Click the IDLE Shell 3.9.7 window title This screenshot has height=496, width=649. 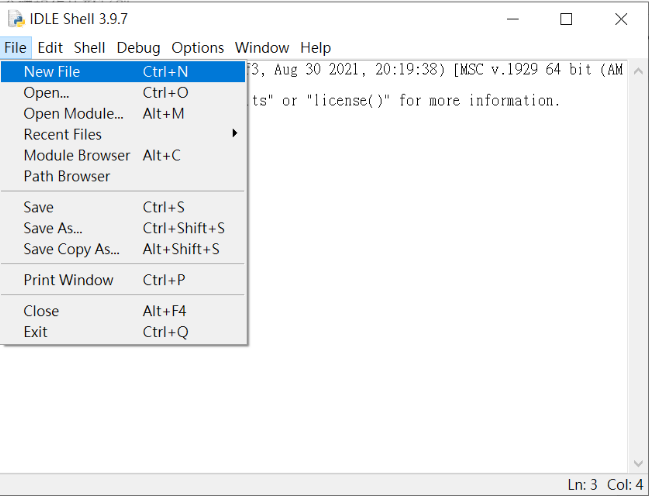(79, 19)
